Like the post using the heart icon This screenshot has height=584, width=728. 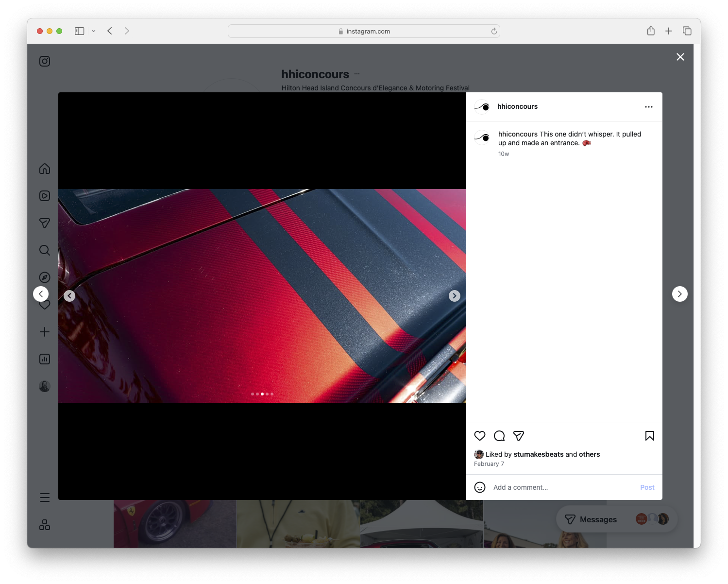480,436
